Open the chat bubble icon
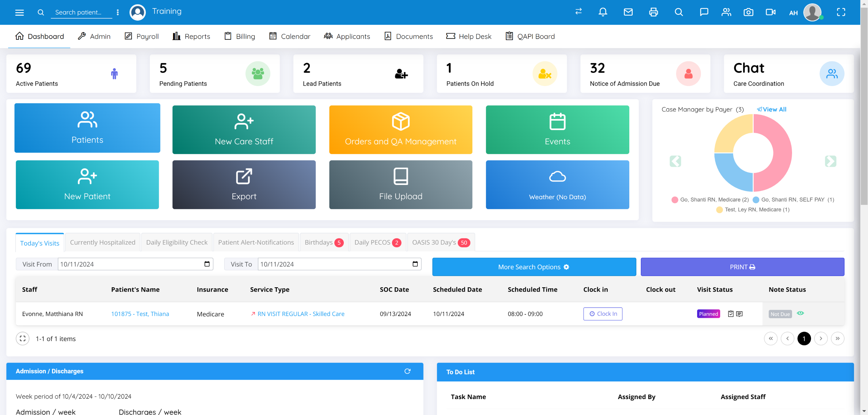This screenshot has height=415, width=868. tap(704, 12)
